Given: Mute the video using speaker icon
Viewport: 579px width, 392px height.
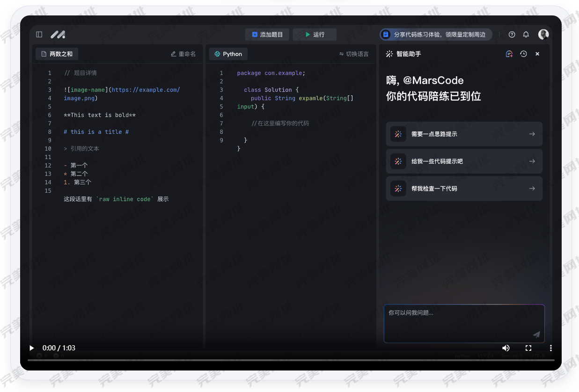Looking at the screenshot, I should [506, 348].
